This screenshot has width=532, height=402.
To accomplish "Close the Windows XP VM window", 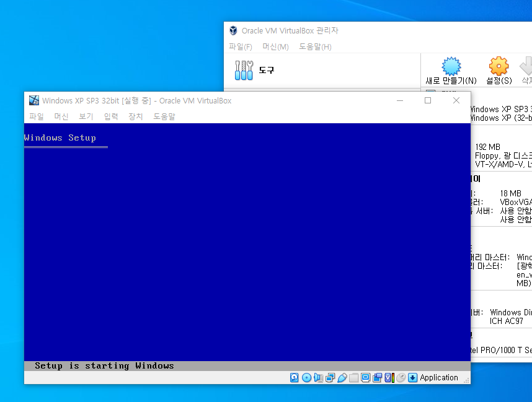I will coord(456,100).
